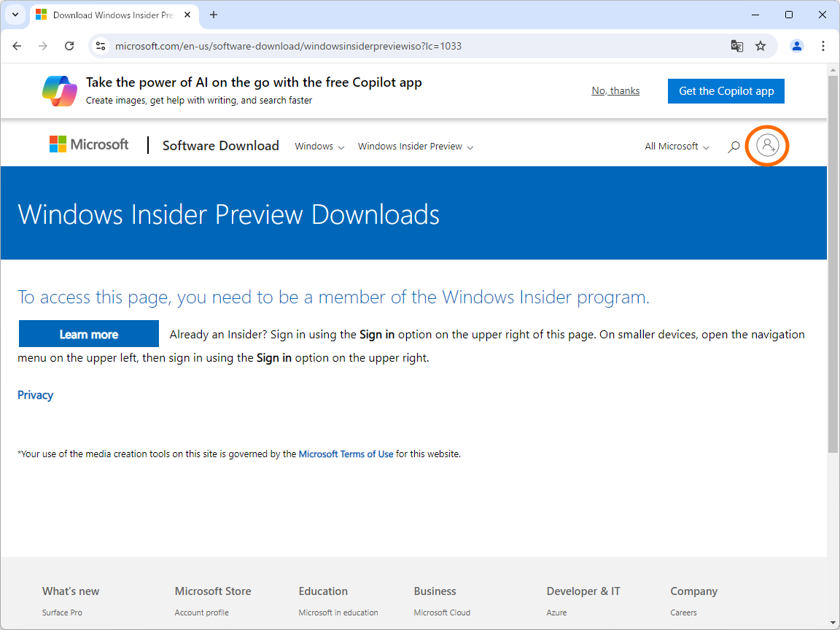Screen dimensions: 840x630
Task: Open the Chrome three-dot menu
Action: (823, 45)
